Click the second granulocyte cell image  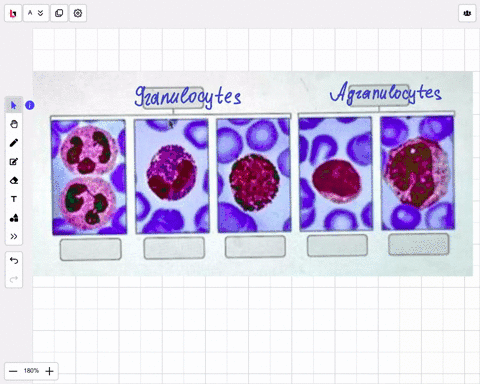tap(172, 176)
